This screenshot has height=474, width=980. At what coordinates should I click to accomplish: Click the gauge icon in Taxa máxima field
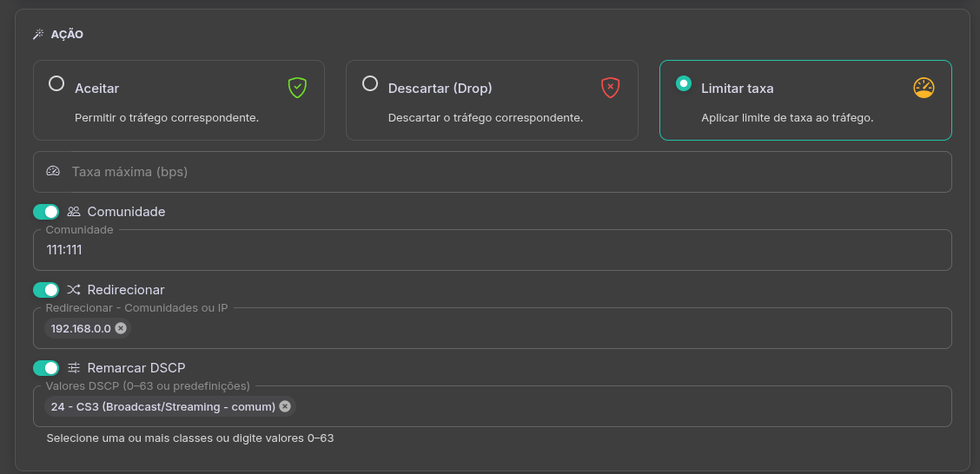[53, 172]
